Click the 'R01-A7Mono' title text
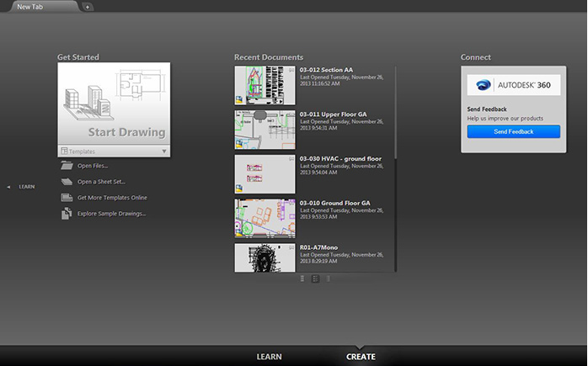Image resolution: width=588 pixels, height=366 pixels. pyautogui.click(x=318, y=247)
